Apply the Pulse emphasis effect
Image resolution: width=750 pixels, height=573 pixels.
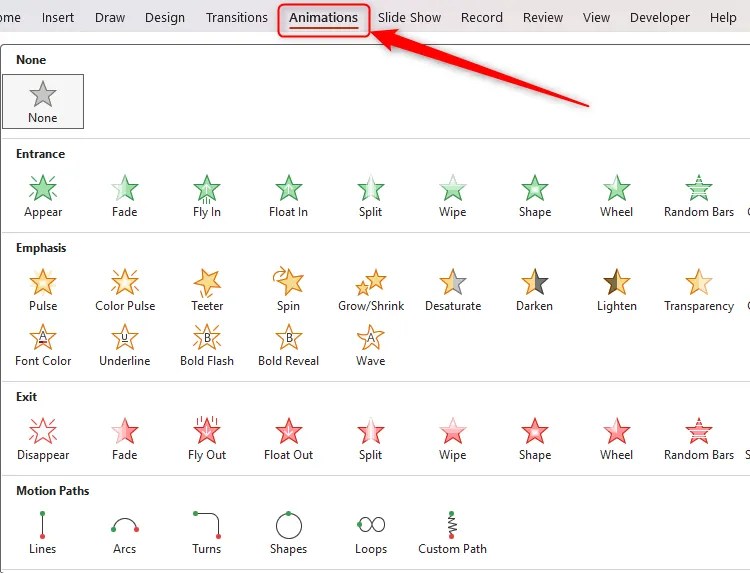[x=43, y=290]
